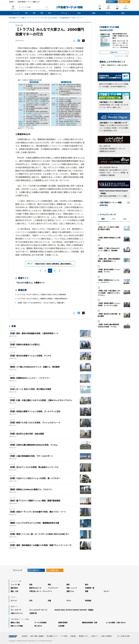This screenshot has height=644, width=139.
Task: Click in the キーワードで検索 search field
Action: point(32,7)
